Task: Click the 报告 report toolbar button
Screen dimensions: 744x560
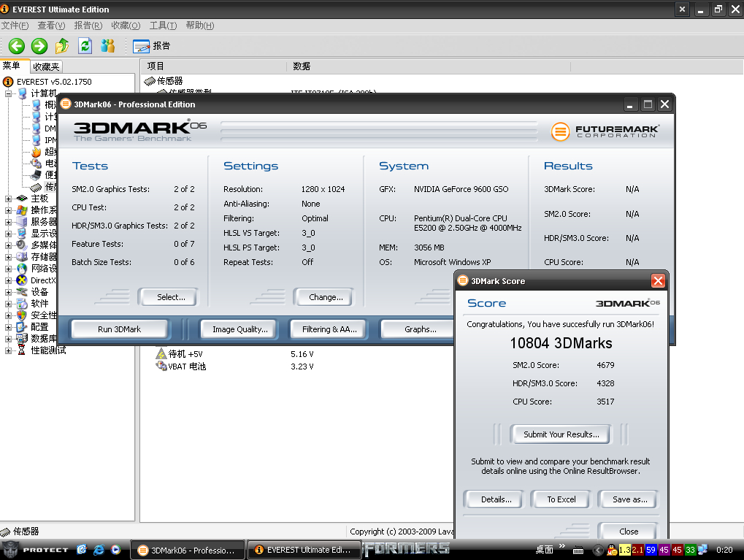Action: coord(152,46)
